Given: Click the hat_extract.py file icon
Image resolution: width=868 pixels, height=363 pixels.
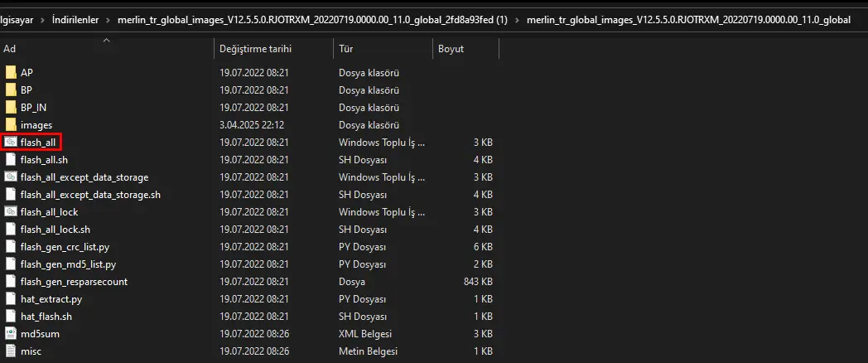Looking at the screenshot, I should (11, 299).
